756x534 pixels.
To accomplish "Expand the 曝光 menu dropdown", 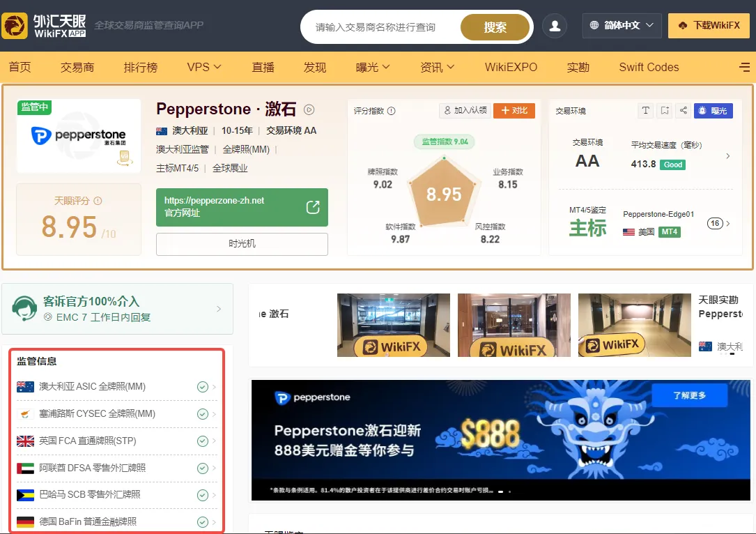I will coord(372,67).
